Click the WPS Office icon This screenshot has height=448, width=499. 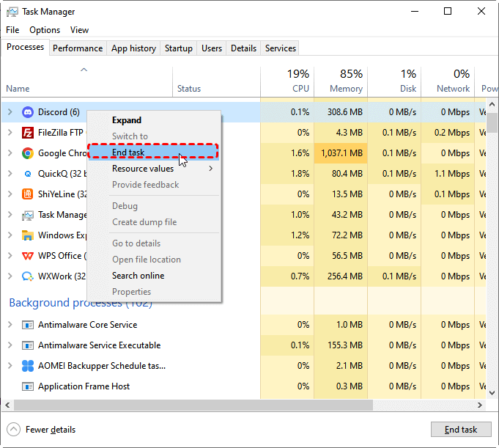pos(28,256)
